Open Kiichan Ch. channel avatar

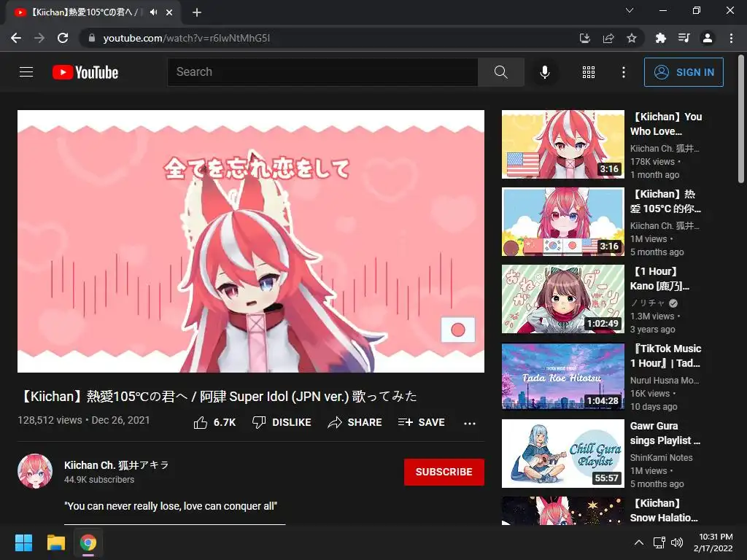click(x=35, y=472)
